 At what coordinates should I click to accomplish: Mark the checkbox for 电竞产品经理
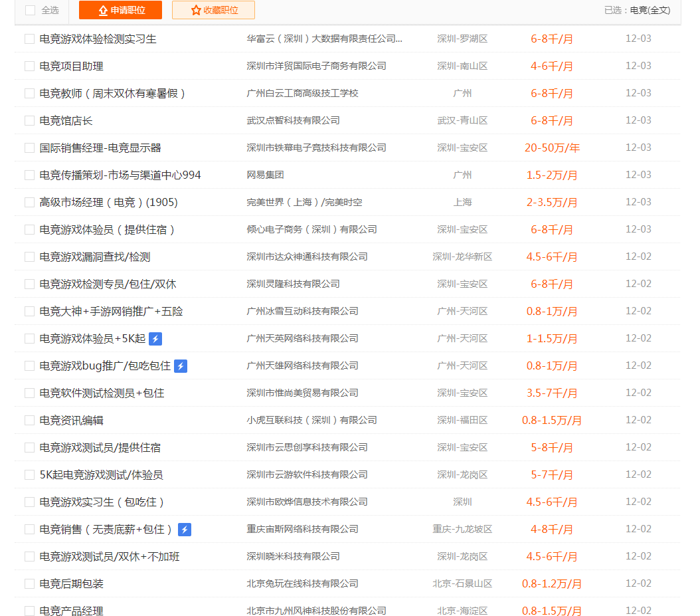(29, 611)
